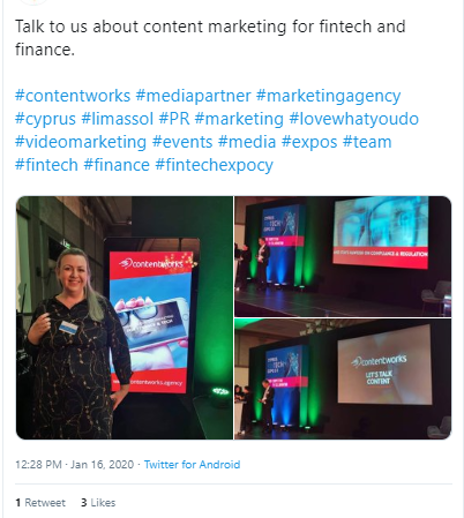This screenshot has width=464, height=518.
Task: Select the #events hashtag
Action: coord(182,142)
